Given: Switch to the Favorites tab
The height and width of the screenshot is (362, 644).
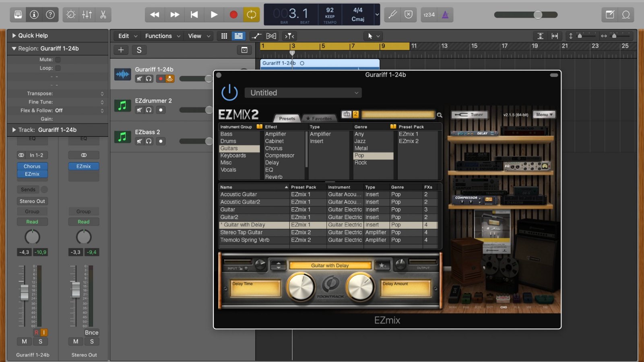Looking at the screenshot, I should [319, 118].
